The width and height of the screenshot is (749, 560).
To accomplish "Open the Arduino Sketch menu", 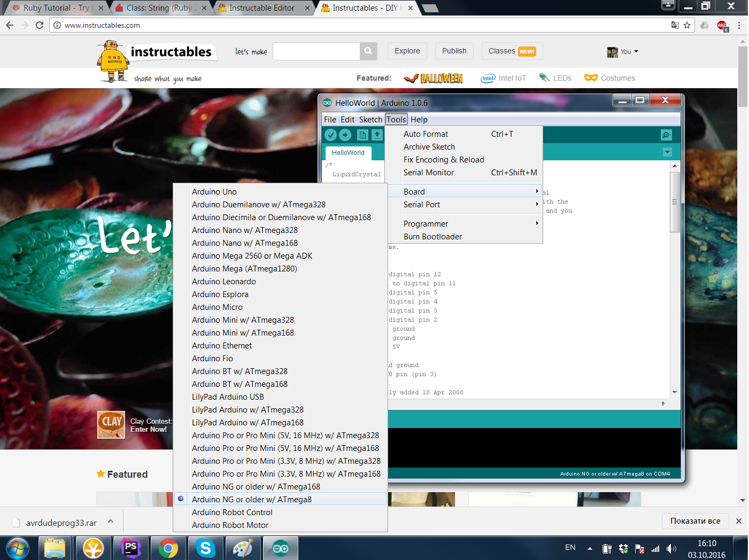I will coord(370,119).
